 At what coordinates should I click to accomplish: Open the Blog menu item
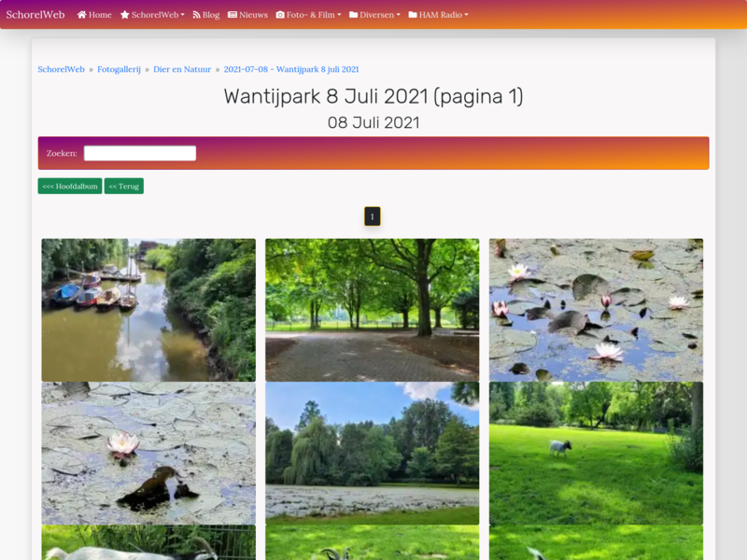tap(205, 15)
